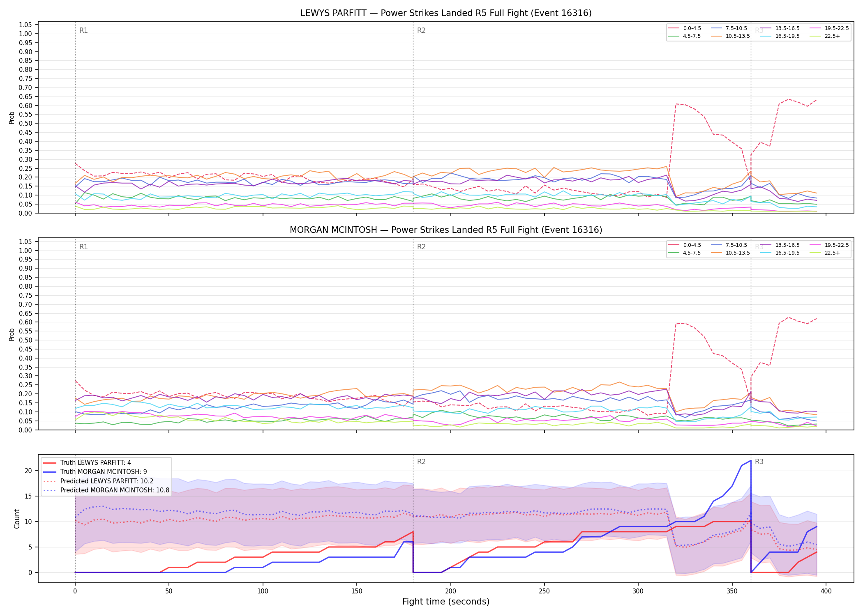
Task: Pick '16.5-19.5' legend entry in Morgan McIntosh chart
Action: coord(780,253)
